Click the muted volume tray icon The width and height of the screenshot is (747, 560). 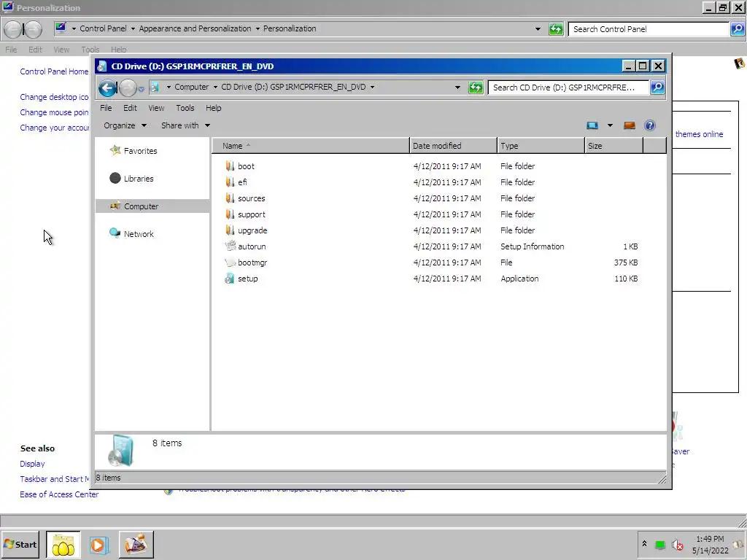pyautogui.click(x=677, y=544)
